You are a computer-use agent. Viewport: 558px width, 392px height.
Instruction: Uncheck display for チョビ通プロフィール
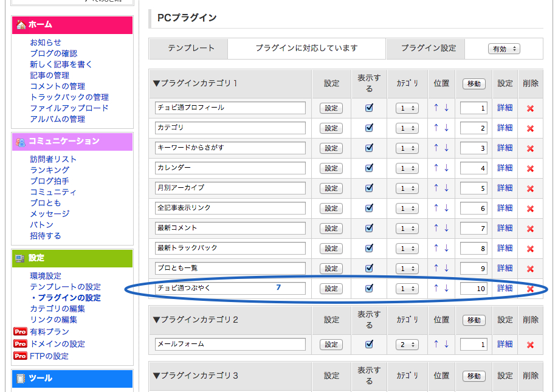pyautogui.click(x=369, y=108)
